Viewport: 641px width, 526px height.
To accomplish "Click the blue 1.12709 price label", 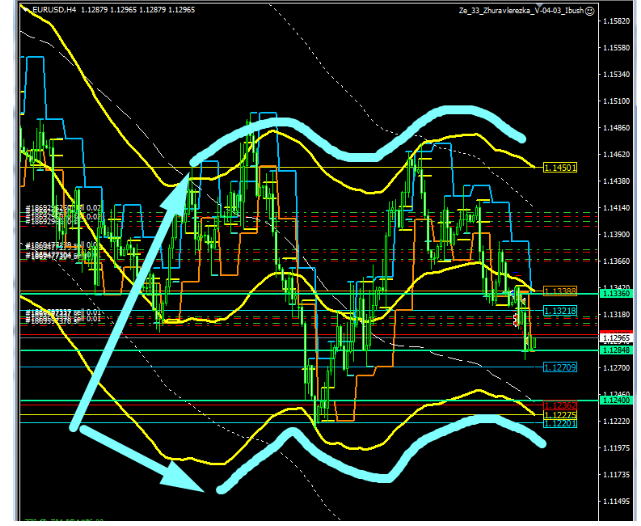I will coord(560,368).
